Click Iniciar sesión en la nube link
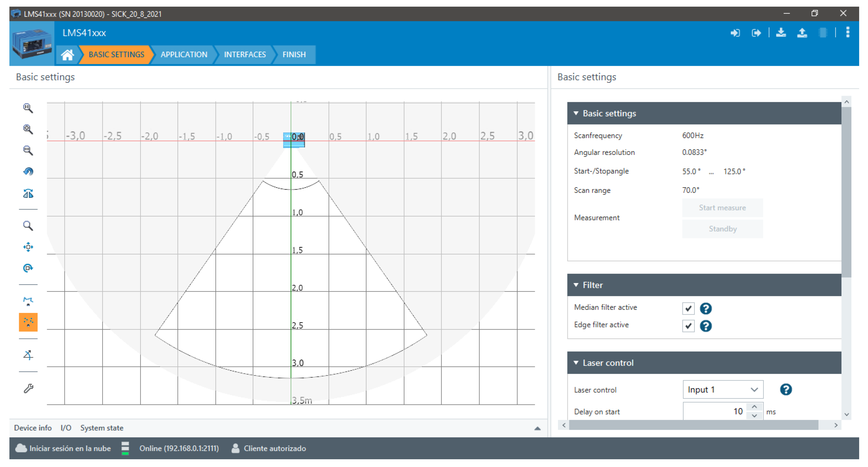This screenshot has height=467, width=868. click(x=70, y=448)
